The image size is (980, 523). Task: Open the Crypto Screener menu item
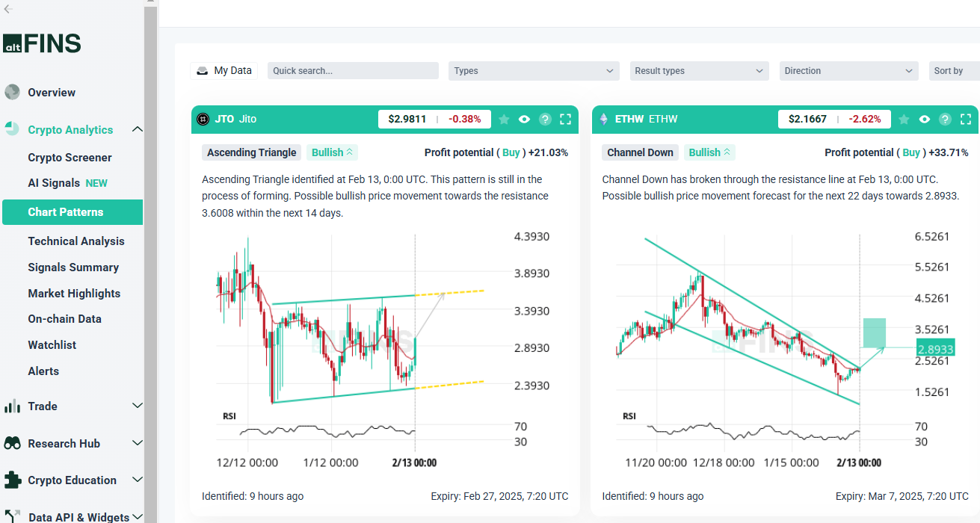click(70, 158)
